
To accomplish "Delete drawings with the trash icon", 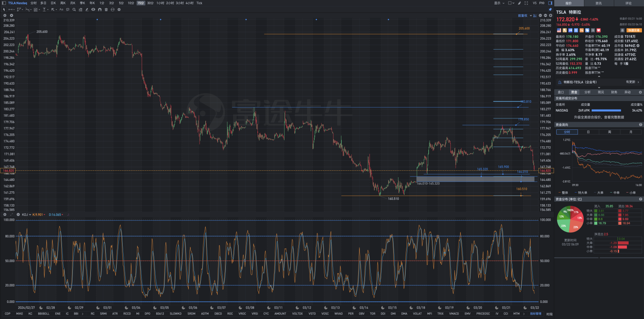I will tap(106, 10).
